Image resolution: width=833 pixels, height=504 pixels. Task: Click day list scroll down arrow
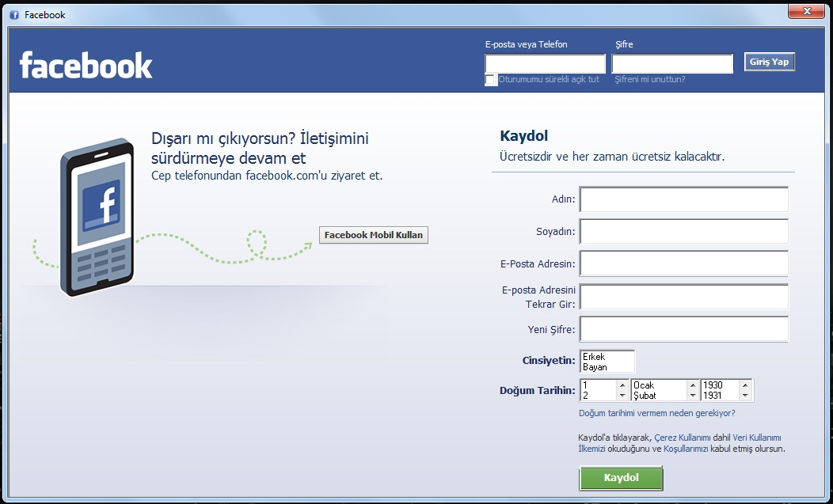point(622,396)
